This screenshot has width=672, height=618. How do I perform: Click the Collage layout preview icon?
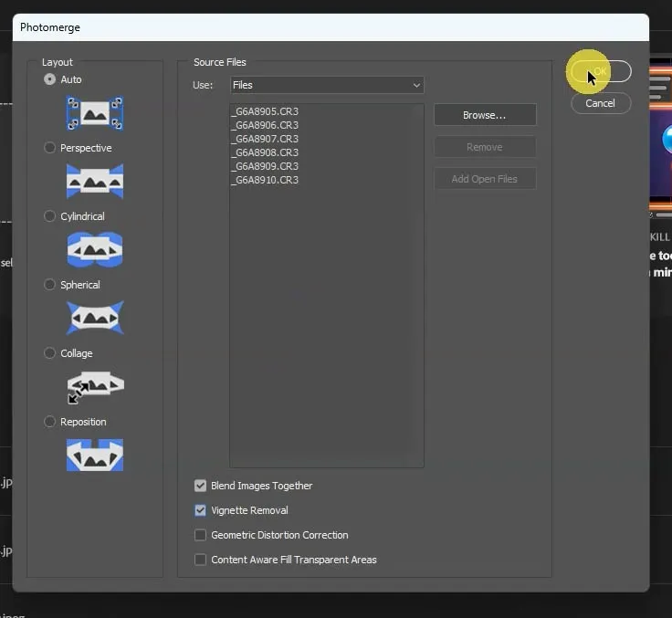click(95, 387)
